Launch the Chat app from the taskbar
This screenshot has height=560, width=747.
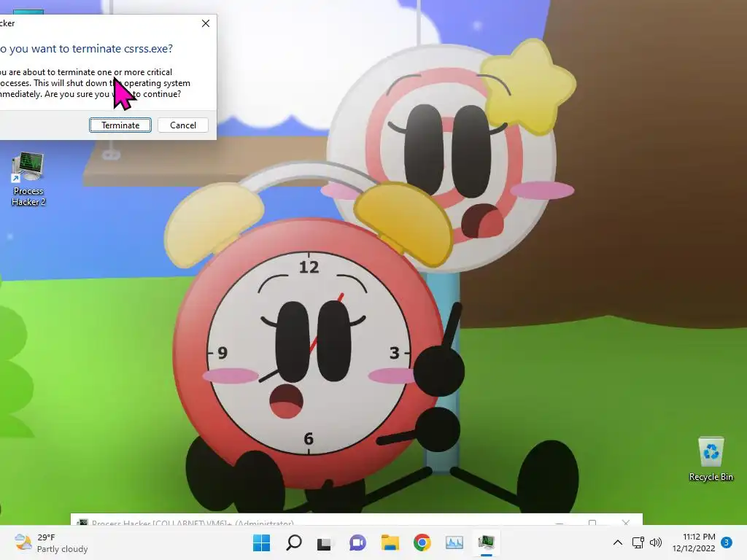click(357, 542)
